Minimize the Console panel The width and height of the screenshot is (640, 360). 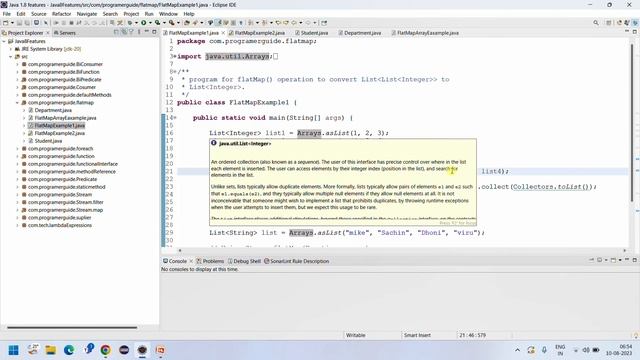pyautogui.click(x=627, y=260)
